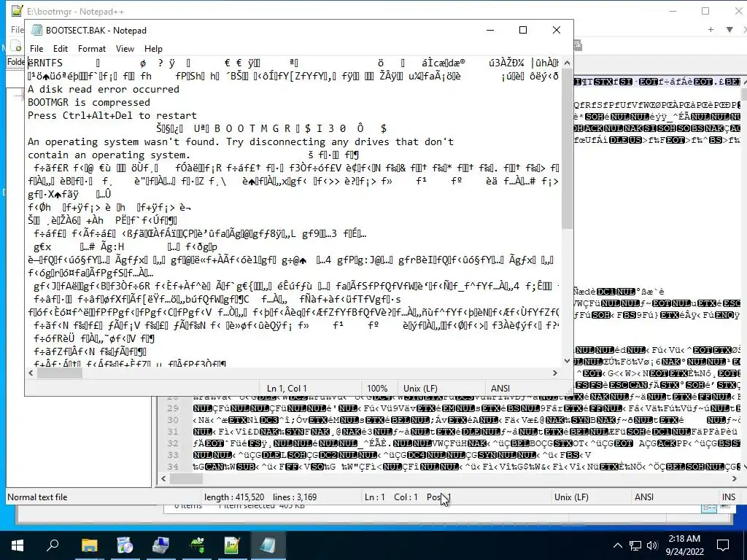Image resolution: width=747 pixels, height=560 pixels.
Task: Open the Help menu in Notepad
Action: [x=153, y=49]
